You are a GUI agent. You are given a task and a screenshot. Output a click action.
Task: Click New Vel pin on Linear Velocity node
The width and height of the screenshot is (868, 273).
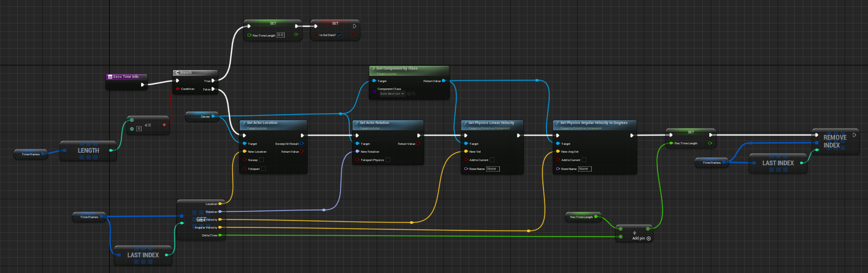coord(466,152)
